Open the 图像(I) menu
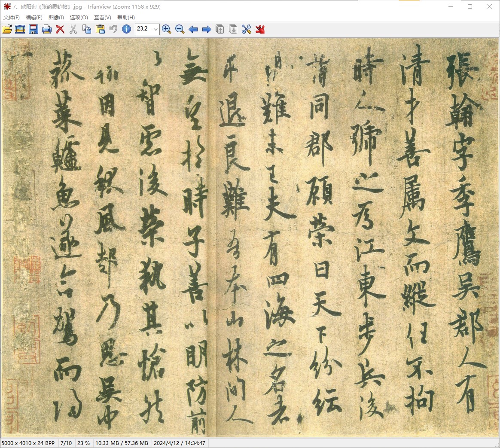The image size is (500, 448). pos(56,18)
